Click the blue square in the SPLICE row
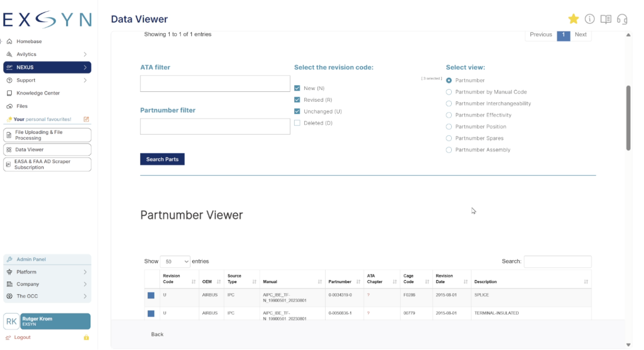The height and width of the screenshot is (350, 644). pos(151,295)
